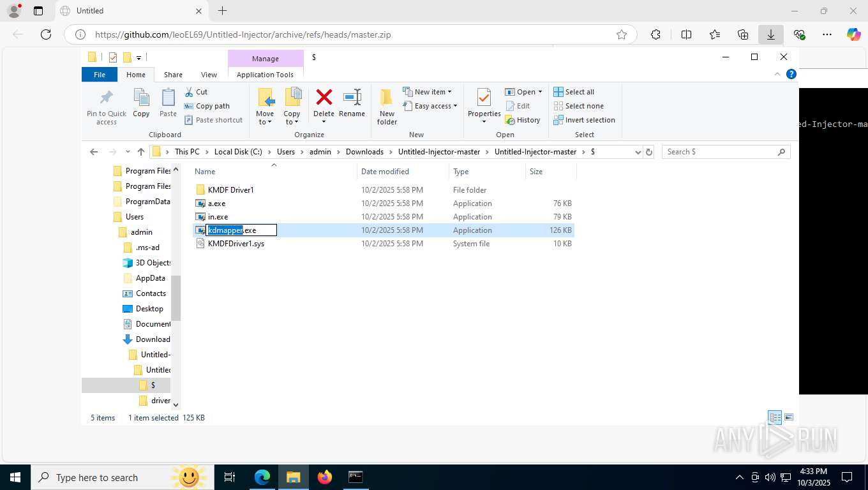Click Invert selection
Viewport: 868px width, 490px height.
584,120
